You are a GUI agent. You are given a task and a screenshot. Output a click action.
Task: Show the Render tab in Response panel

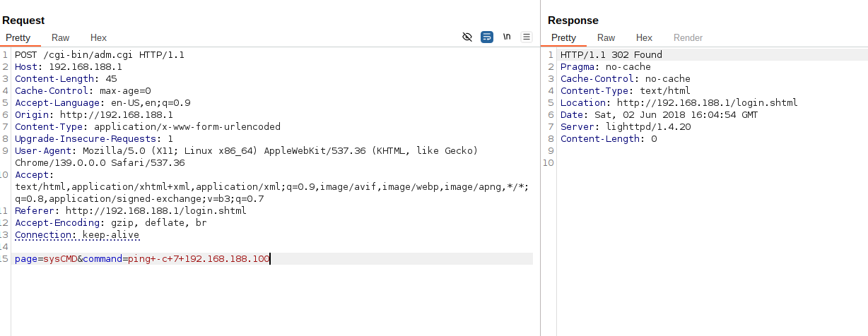click(x=688, y=38)
